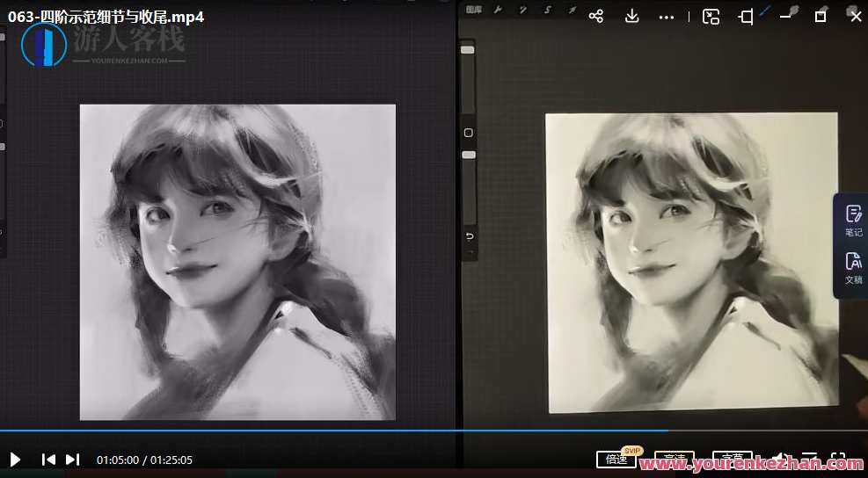Click the video title 063-四阶示范细节与收尾.mp4
The image size is (868, 478).
point(106,17)
